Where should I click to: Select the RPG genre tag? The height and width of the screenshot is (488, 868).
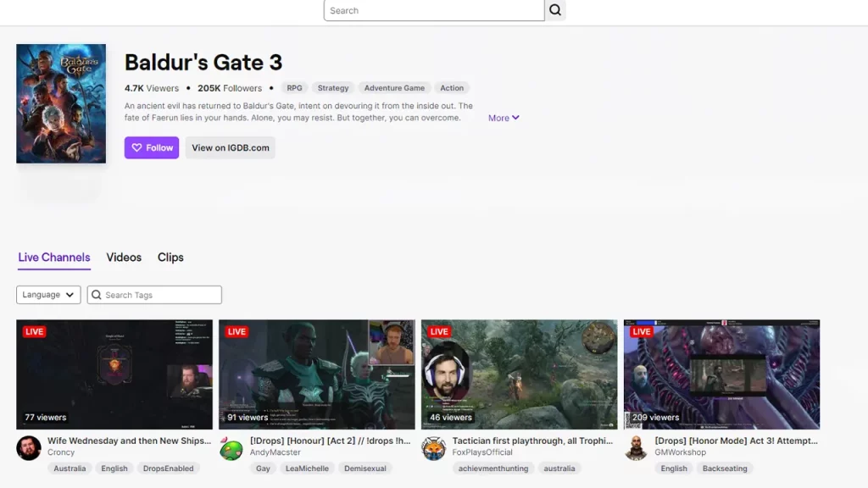tap(294, 88)
